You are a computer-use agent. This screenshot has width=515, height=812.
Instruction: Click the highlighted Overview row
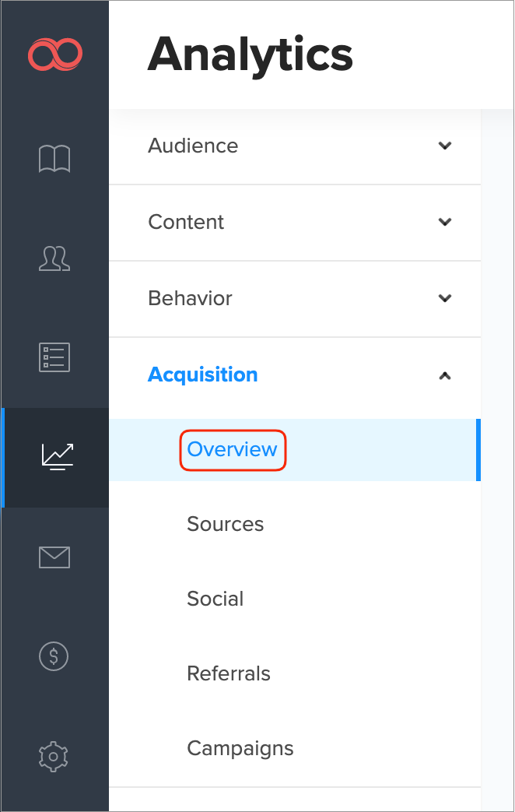click(x=296, y=449)
